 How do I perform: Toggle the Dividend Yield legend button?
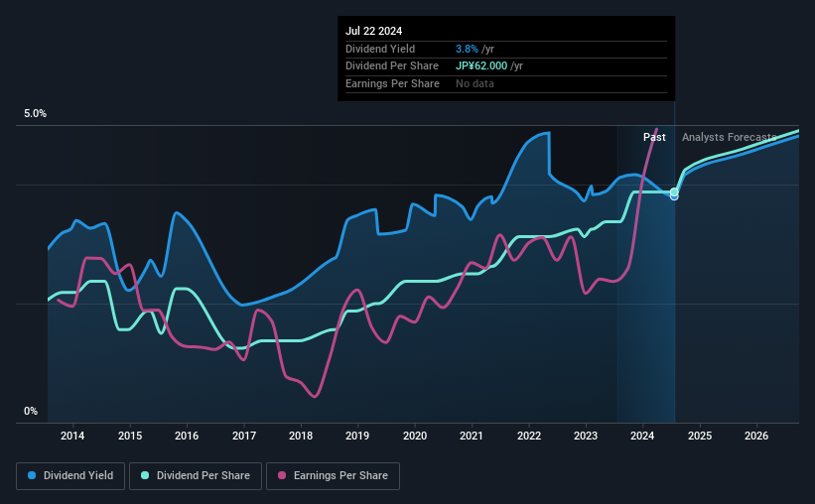70,476
